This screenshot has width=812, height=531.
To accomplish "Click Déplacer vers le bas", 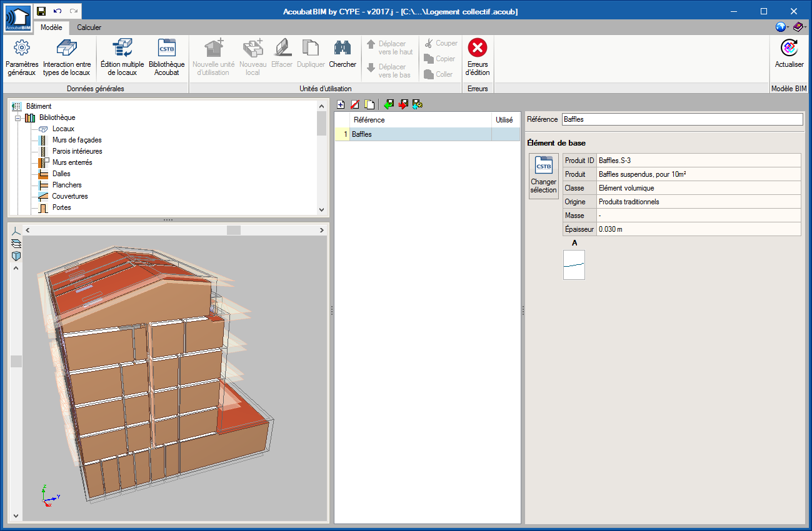I will tap(389, 71).
